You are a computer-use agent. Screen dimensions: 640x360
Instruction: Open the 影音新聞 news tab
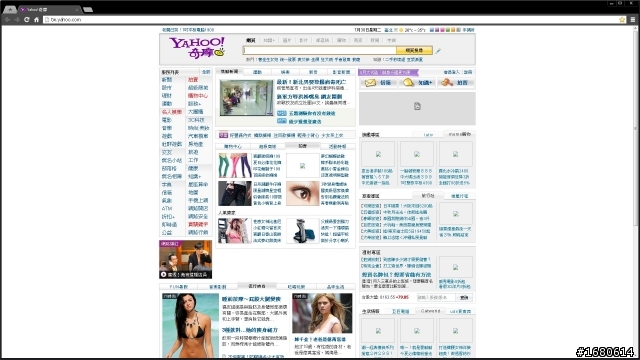(x=342, y=72)
